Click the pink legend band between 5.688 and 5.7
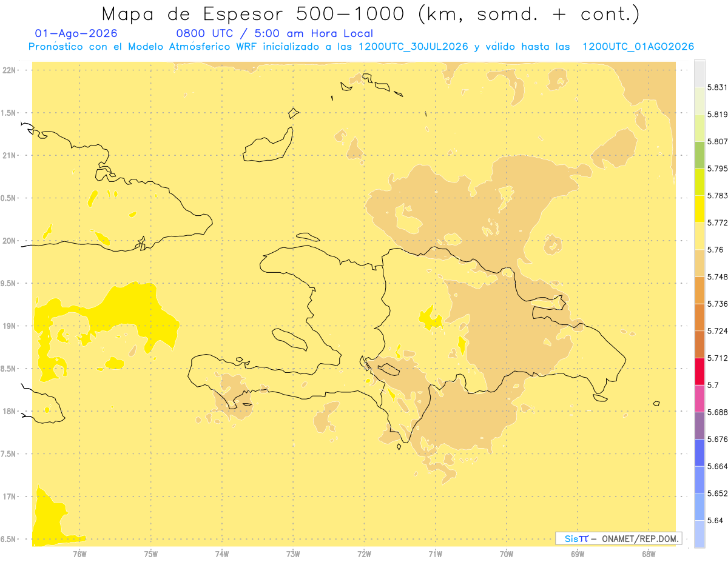Viewport: 728px width, 562px height. tap(699, 398)
